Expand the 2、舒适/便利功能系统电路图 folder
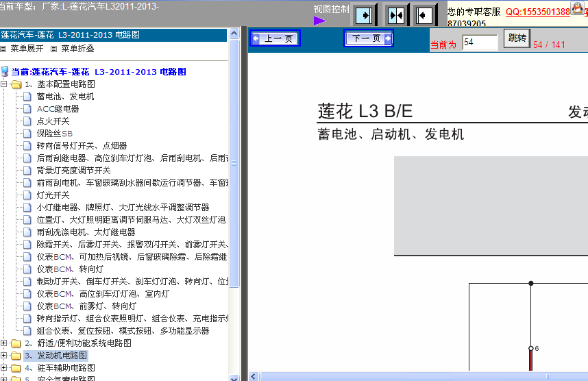The height and width of the screenshot is (381, 588). (3, 343)
